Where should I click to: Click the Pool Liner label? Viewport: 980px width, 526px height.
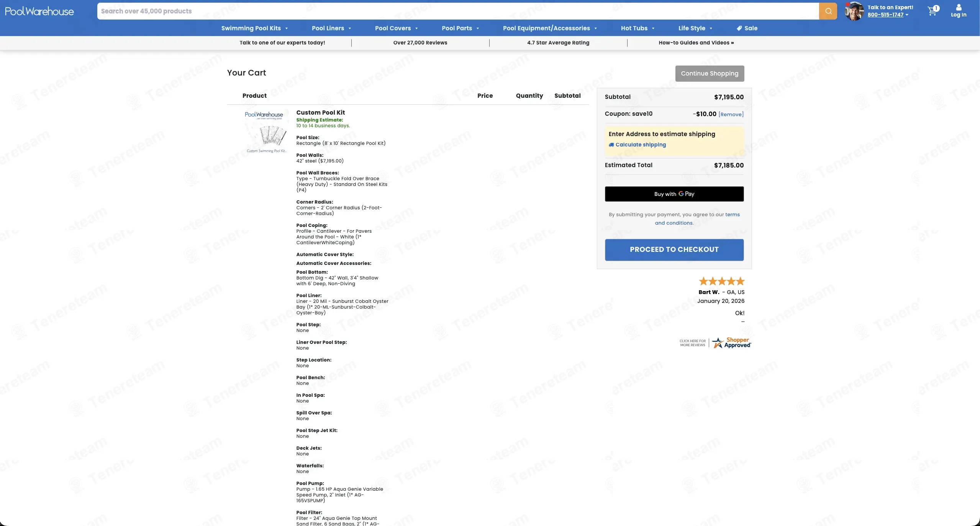click(309, 296)
